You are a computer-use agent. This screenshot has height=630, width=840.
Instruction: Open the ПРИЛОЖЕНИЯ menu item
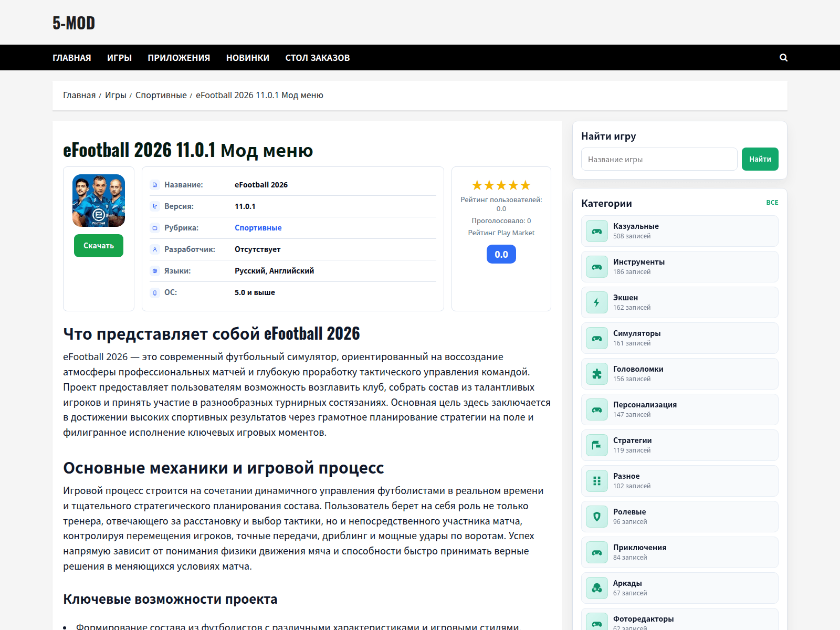click(x=179, y=58)
